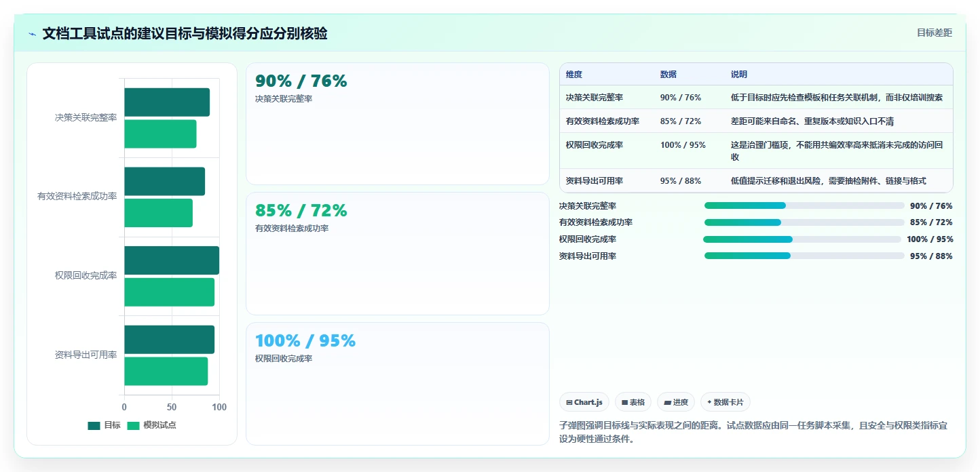The height and width of the screenshot is (472, 980).
Task: Click the 90% / 76% value beside the progress bar
Action: [931, 206]
